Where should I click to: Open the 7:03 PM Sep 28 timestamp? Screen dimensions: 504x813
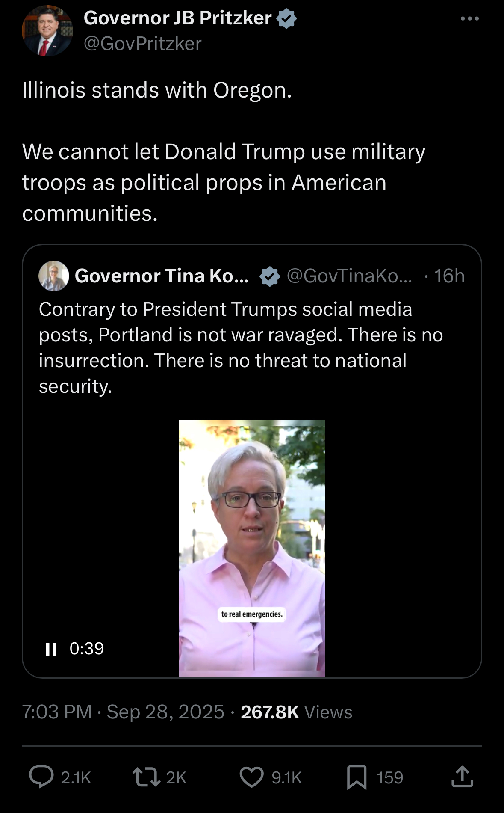[123, 712]
